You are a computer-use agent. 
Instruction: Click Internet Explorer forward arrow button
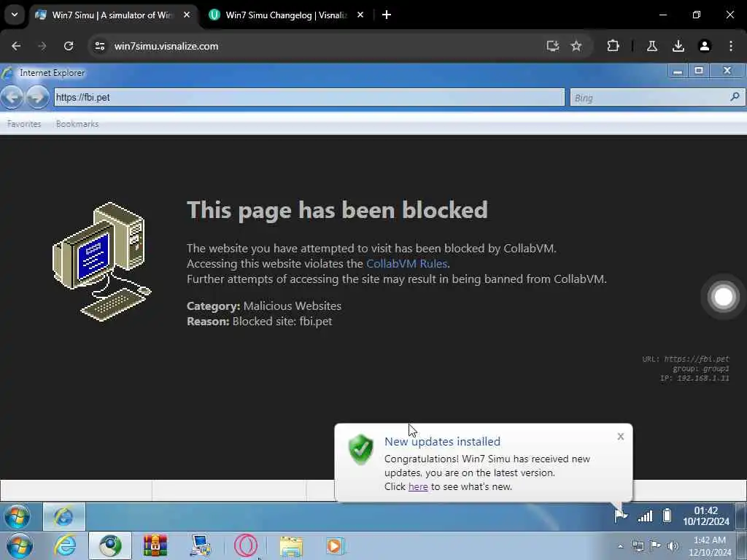pos(37,97)
